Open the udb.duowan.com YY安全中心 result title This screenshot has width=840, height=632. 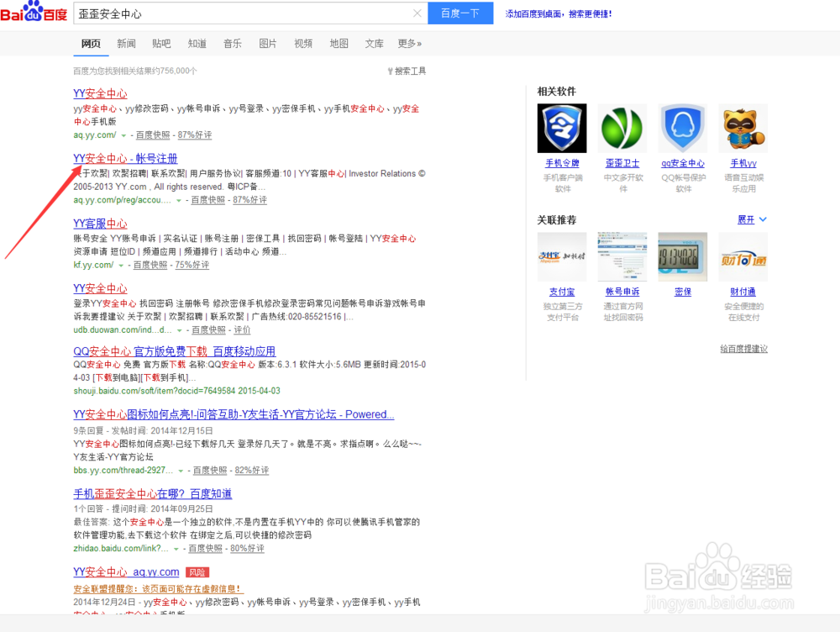(x=100, y=288)
